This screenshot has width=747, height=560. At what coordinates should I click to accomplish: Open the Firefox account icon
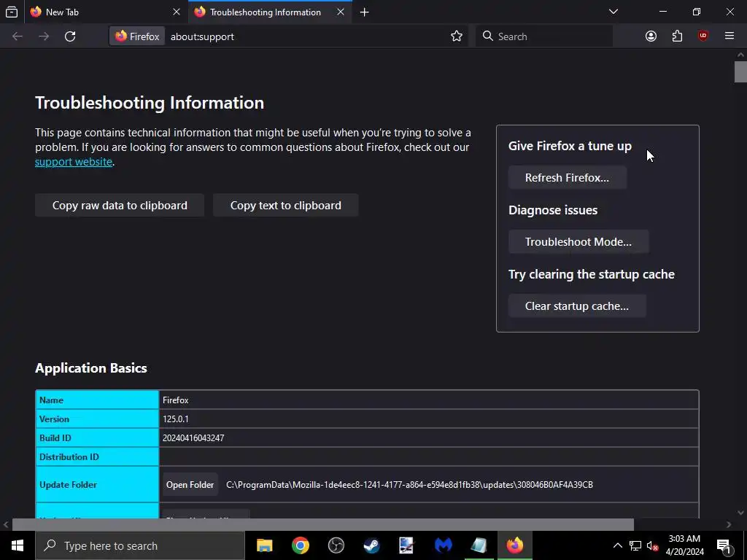pyautogui.click(x=651, y=36)
